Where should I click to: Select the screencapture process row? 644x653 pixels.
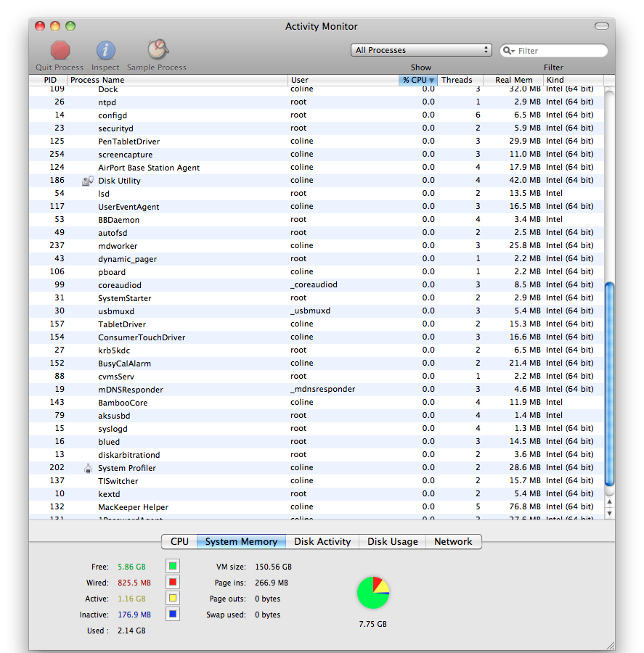[x=317, y=154]
